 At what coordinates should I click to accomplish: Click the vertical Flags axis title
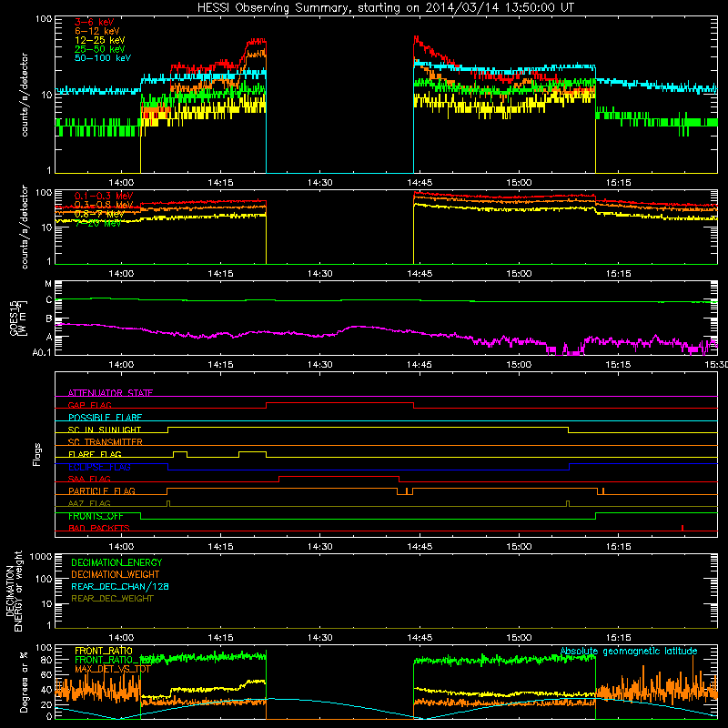coord(37,454)
